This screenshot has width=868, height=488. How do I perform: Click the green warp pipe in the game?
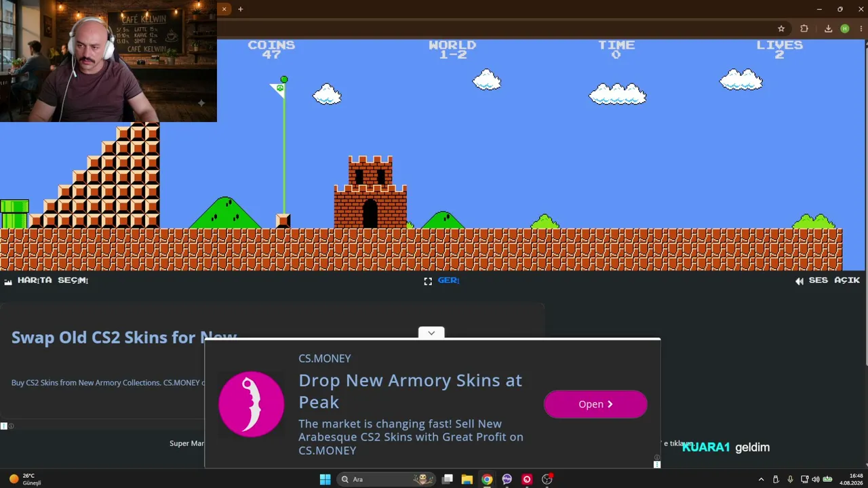tap(14, 213)
